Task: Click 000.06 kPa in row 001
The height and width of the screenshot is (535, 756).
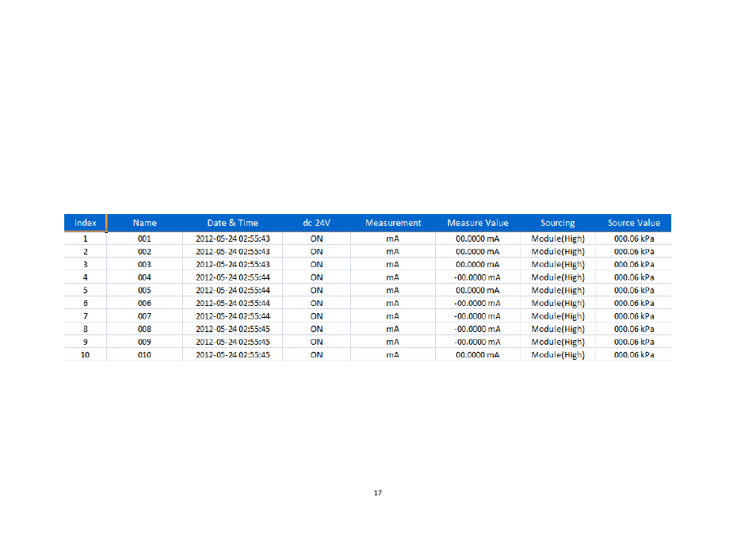Action: (634, 239)
